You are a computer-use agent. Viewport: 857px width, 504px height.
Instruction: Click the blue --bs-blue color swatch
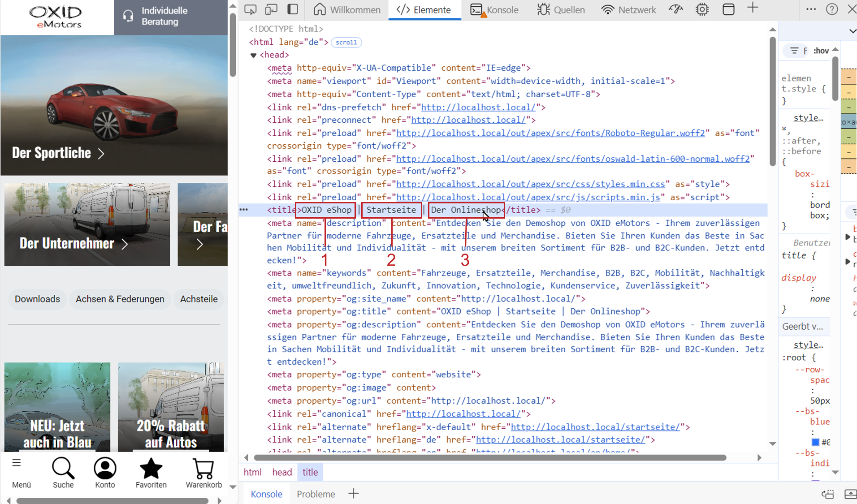pos(816,442)
